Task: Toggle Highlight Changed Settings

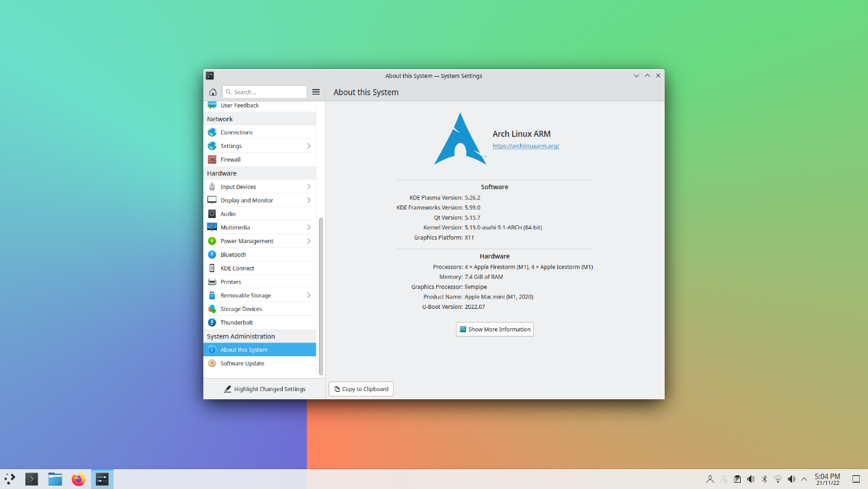Action: 264,389
